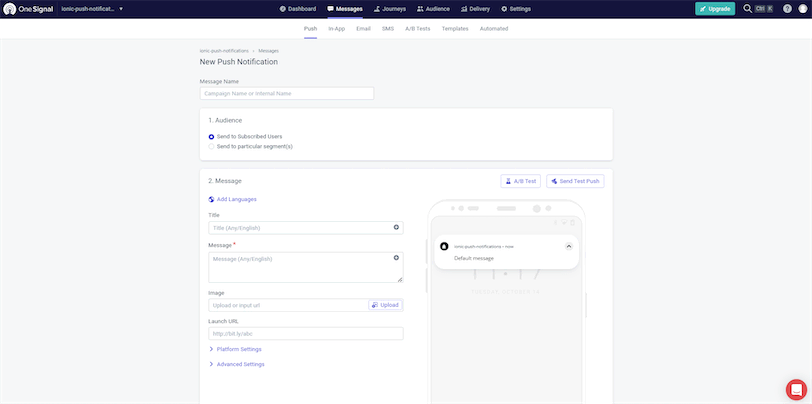This screenshot has height=404, width=812.
Task: Click the Upgrade button
Action: [x=715, y=8]
